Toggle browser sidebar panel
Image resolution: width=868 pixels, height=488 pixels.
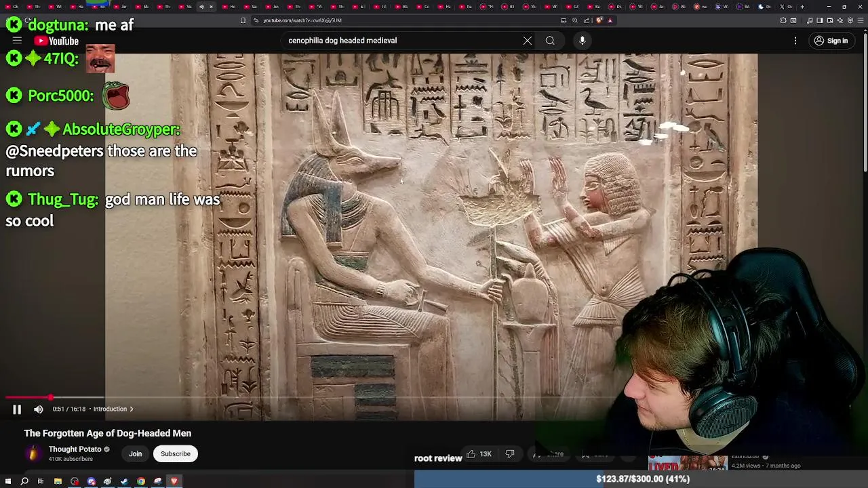(819, 20)
